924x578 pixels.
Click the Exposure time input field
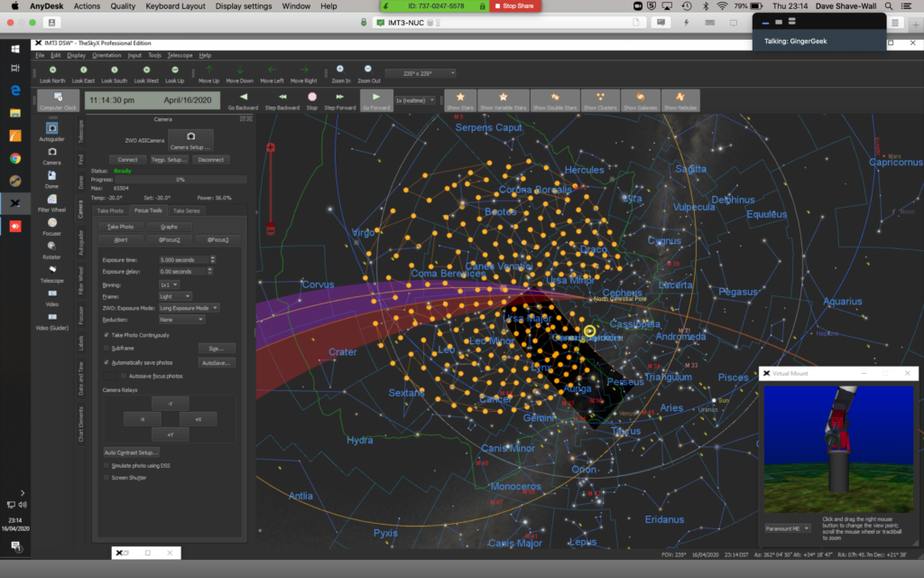pos(184,259)
